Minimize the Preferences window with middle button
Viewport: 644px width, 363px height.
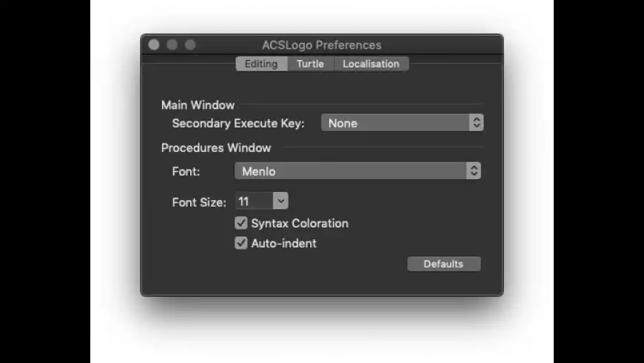[x=172, y=44]
